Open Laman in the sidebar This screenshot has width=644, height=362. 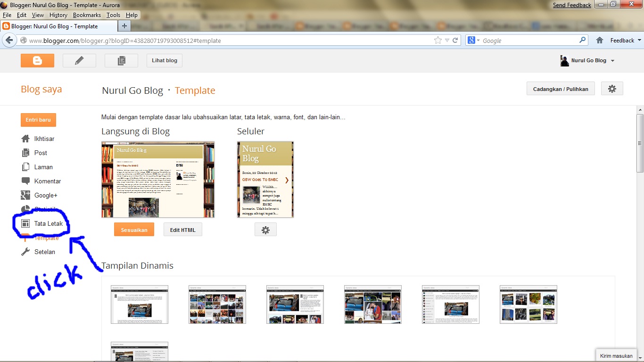(43, 167)
